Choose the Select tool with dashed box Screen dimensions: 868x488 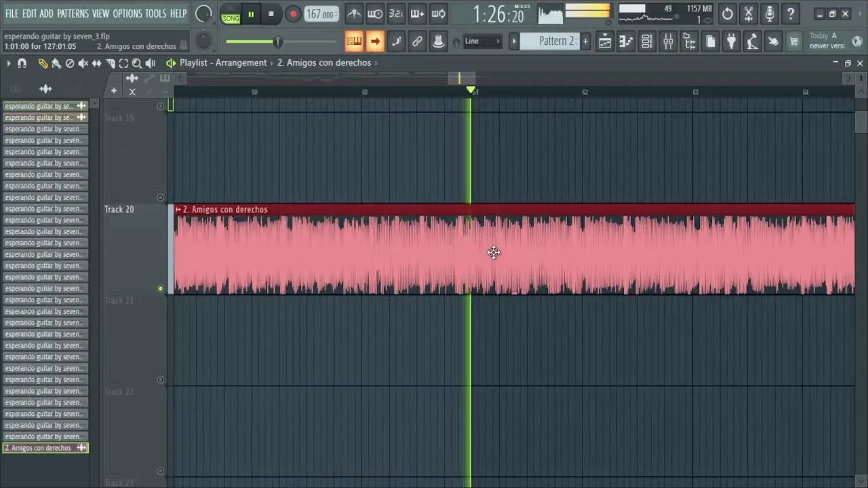[123, 63]
